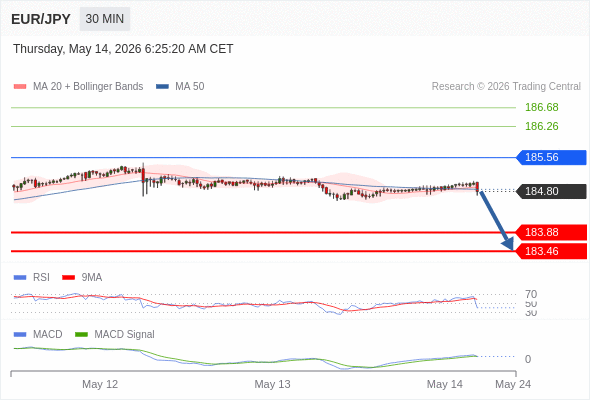Click the blue 185.56 pivot price tag
This screenshot has height=400, width=590.
551,157
